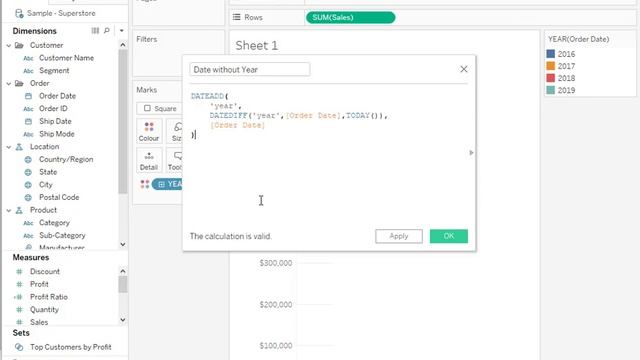Click the number icon beside Quantity
Viewport: 640px width, 360px height.
click(19, 310)
